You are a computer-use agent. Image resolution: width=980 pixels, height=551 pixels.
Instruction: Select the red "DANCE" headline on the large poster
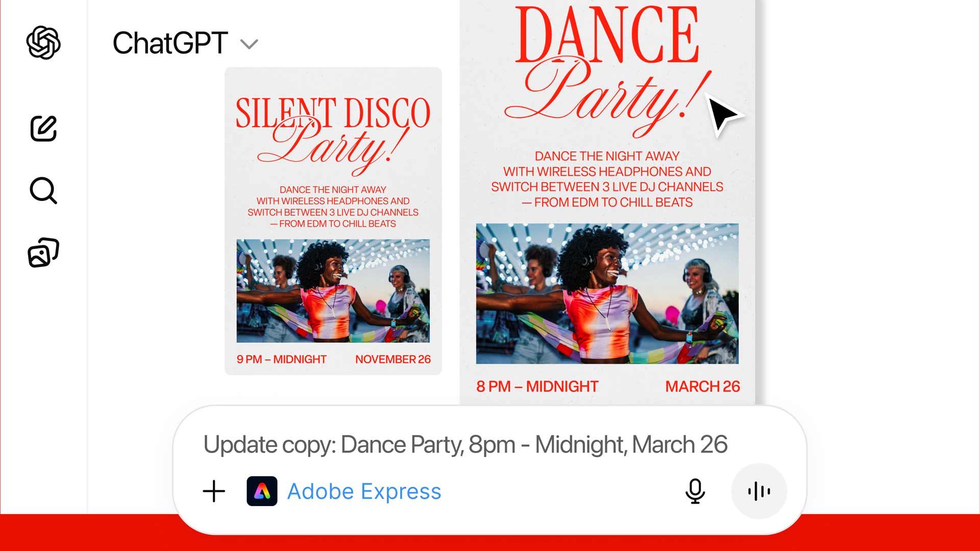(x=606, y=36)
